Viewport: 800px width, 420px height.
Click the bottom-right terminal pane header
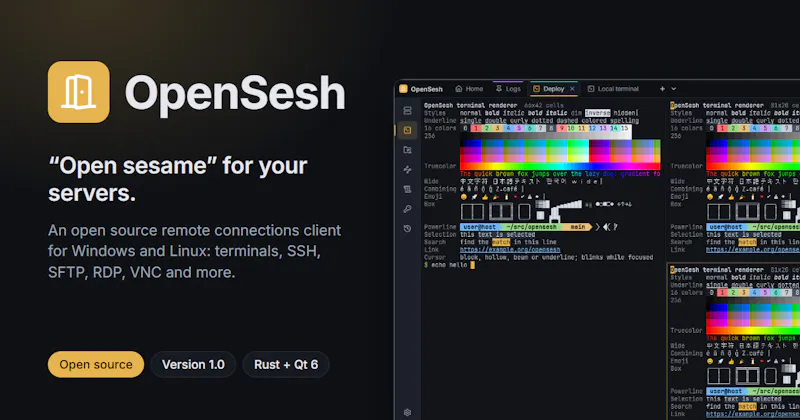735,269
